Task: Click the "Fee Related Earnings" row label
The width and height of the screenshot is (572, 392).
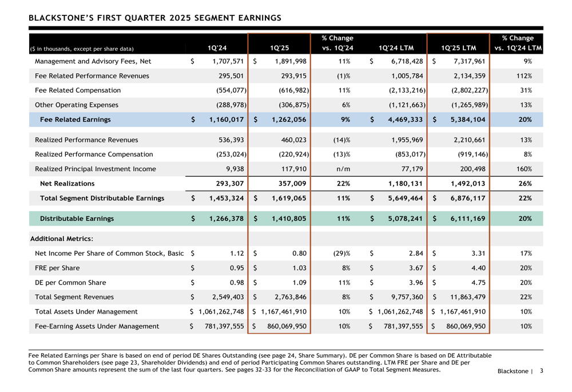Action: tap(75, 120)
